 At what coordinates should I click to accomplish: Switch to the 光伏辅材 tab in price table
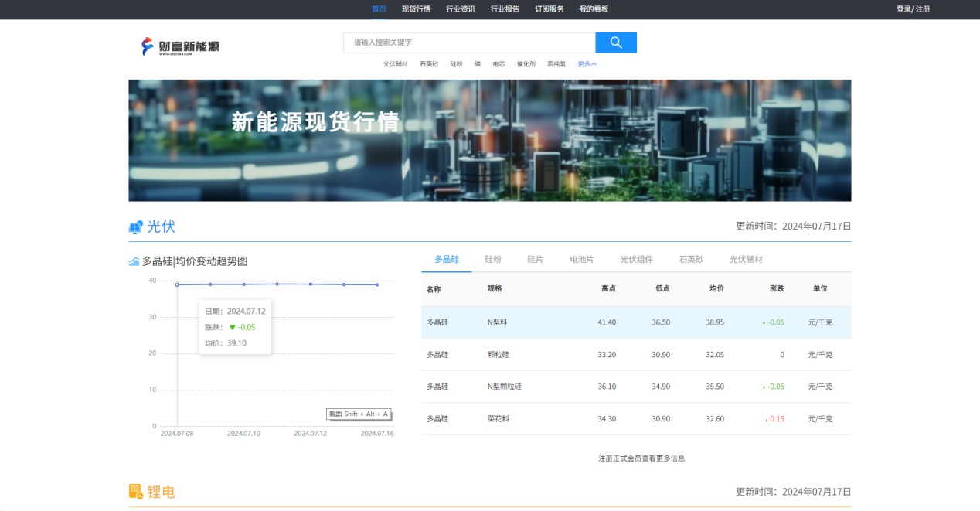(x=746, y=260)
